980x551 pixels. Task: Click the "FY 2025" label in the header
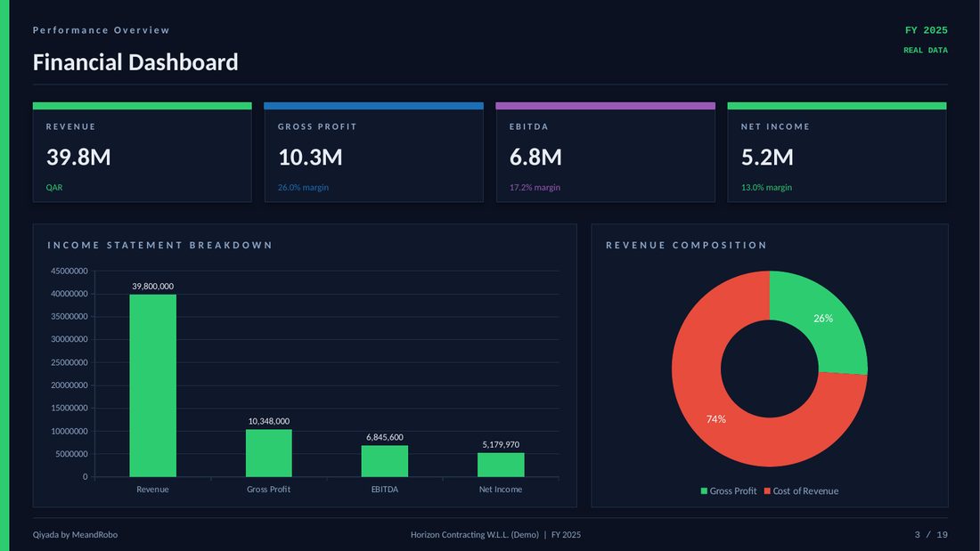pyautogui.click(x=927, y=30)
